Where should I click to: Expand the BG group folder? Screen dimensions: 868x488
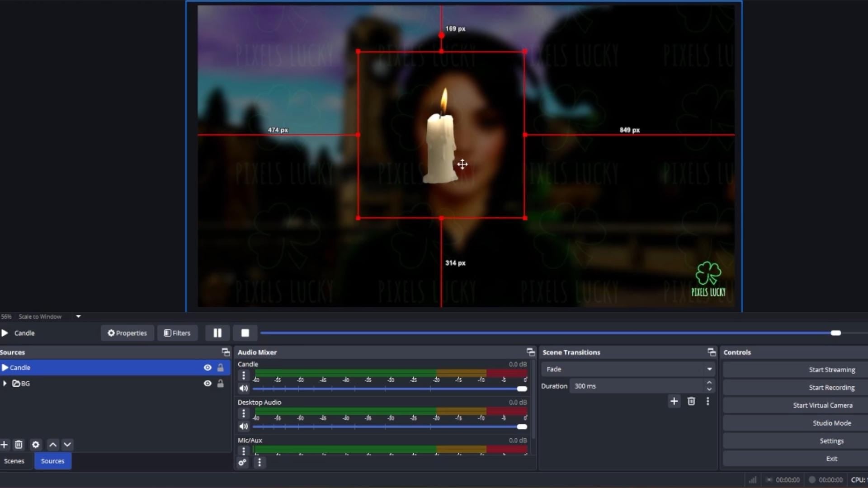5,384
